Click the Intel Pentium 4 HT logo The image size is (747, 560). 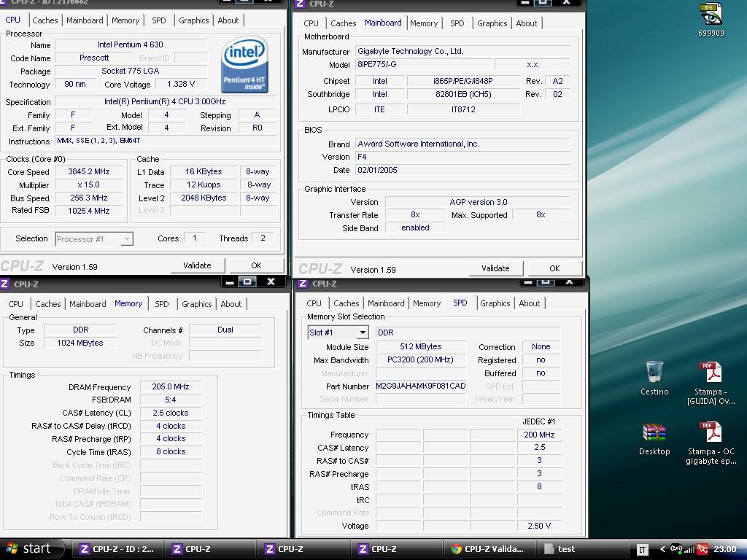(x=245, y=64)
